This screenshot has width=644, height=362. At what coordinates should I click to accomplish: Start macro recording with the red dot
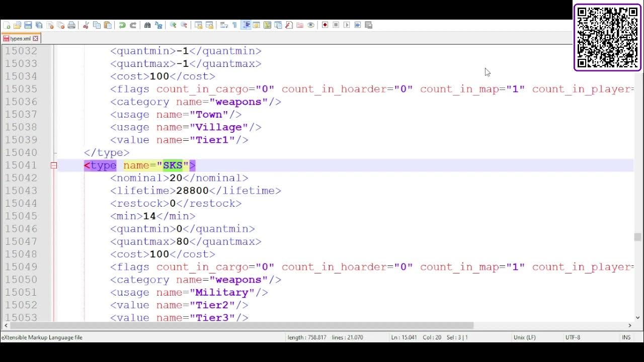tap(325, 25)
